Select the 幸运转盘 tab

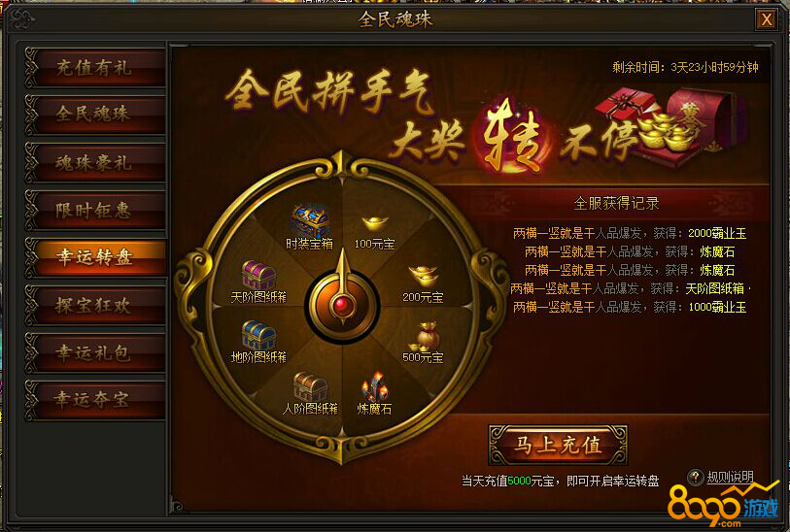click(x=94, y=257)
